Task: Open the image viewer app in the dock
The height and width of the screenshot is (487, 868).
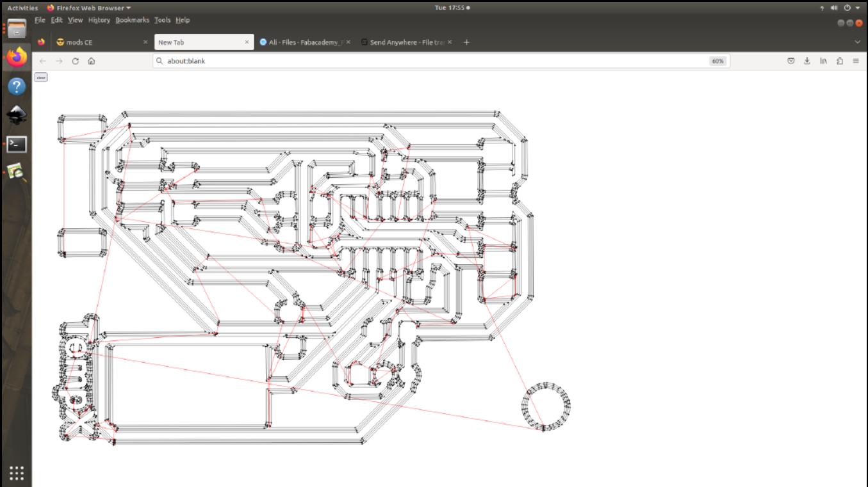Action: [16, 172]
